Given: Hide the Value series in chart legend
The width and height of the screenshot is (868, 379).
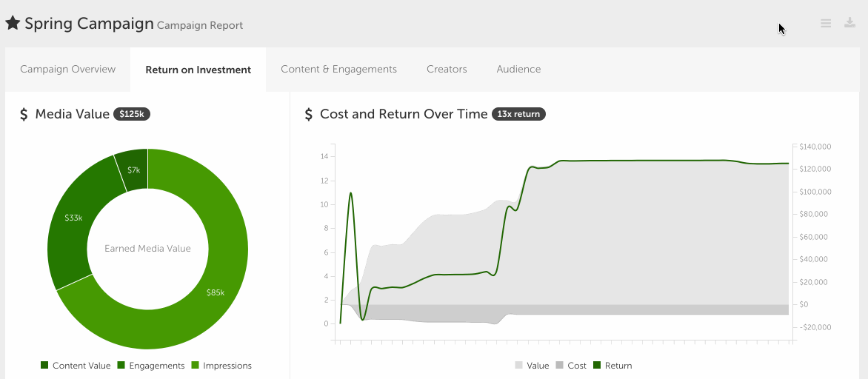Looking at the screenshot, I should pyautogui.click(x=532, y=366).
